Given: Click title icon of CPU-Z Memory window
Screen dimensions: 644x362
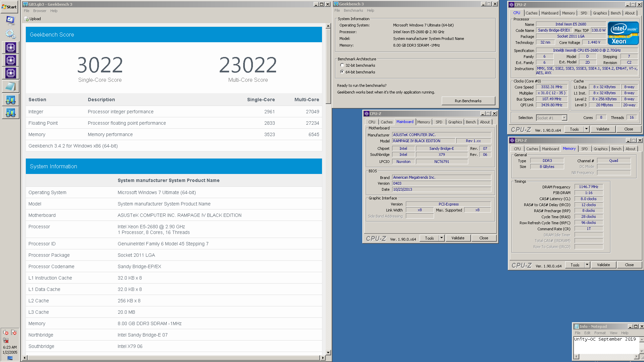Looking at the screenshot, I should tap(512, 140).
